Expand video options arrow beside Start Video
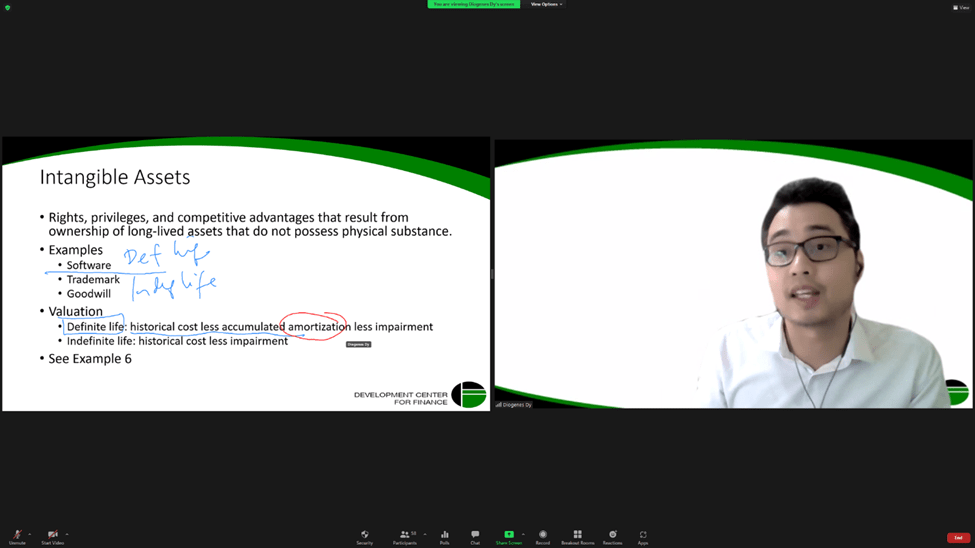The width and height of the screenshot is (975, 548). tap(67, 534)
